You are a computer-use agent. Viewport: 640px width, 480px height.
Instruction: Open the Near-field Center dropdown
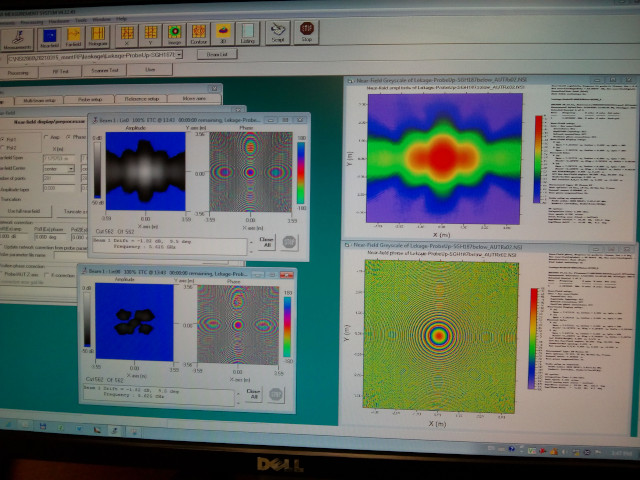pos(70,169)
